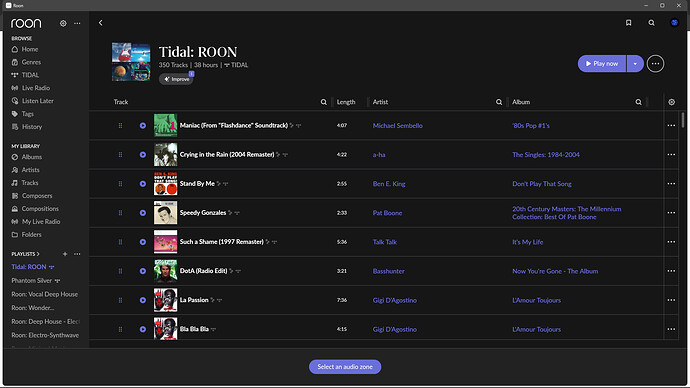Open Roon settings gear beside the logo

coord(63,23)
